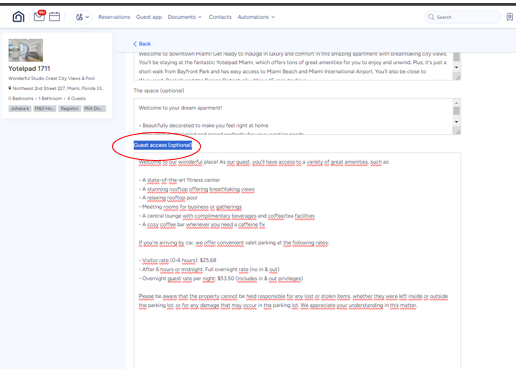The width and height of the screenshot is (521, 369).
Task: Grab resize handle of The space box
Action: 458,132
